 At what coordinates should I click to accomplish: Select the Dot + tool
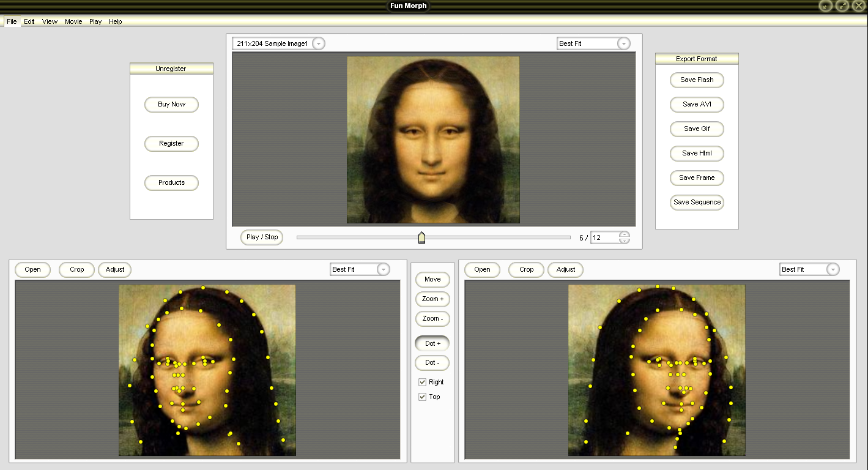(x=432, y=344)
